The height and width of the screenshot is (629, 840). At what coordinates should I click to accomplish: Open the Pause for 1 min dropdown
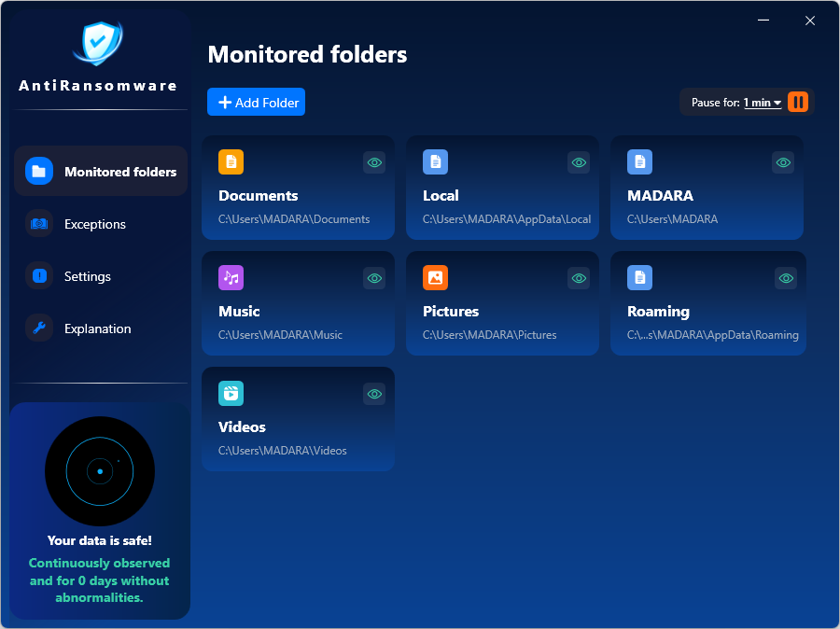tap(763, 103)
